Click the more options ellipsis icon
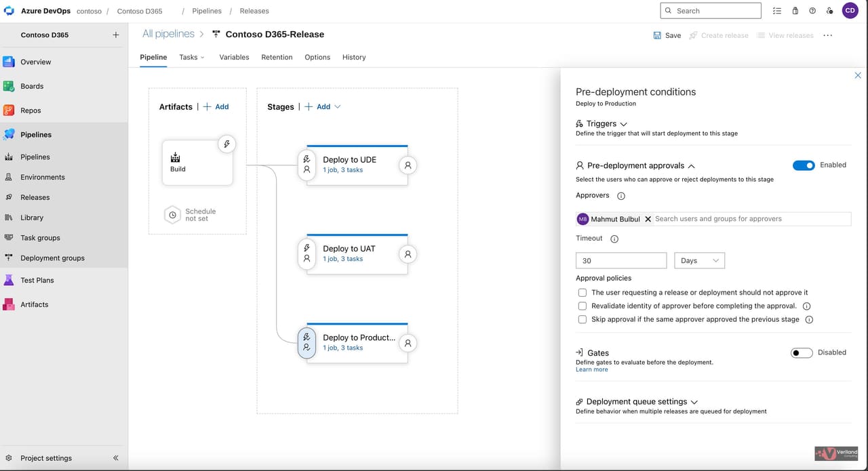Viewport: 868px width, 471px height. click(x=828, y=35)
